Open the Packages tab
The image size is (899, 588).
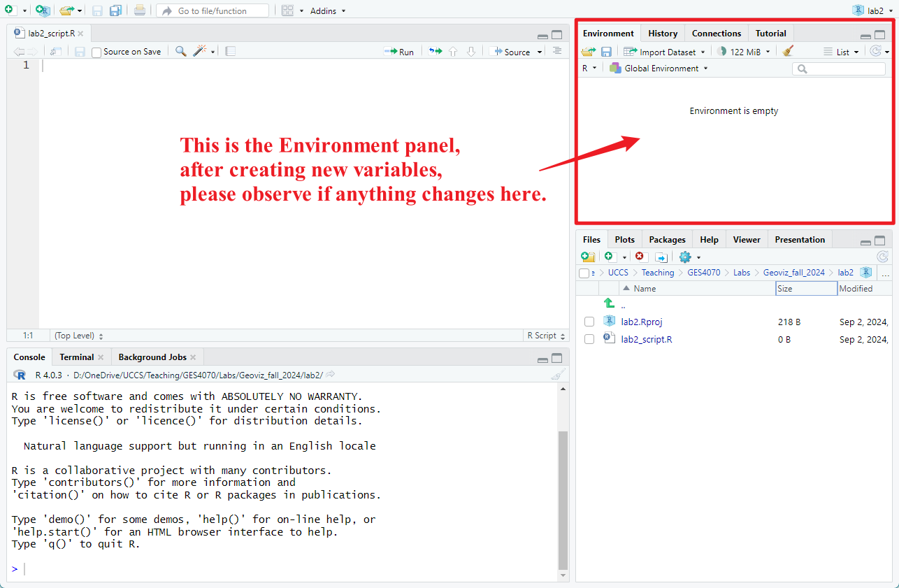[x=667, y=239]
